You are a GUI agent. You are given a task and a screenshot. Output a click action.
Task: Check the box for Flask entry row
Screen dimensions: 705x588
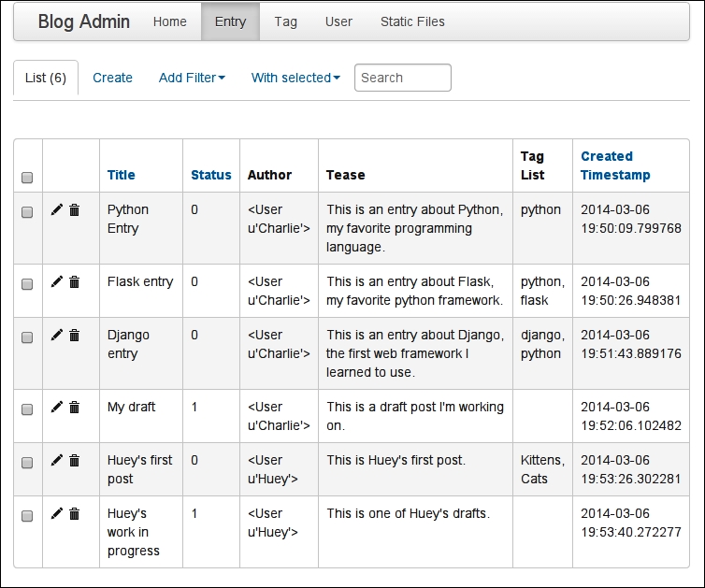(27, 283)
